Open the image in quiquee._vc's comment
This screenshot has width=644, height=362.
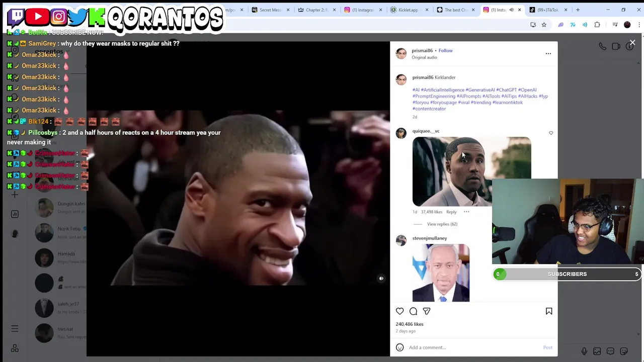[471, 171]
